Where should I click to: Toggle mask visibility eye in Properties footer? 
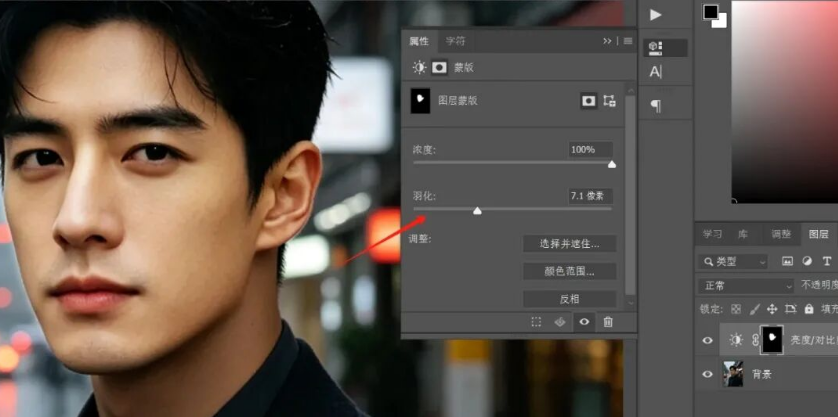(584, 322)
